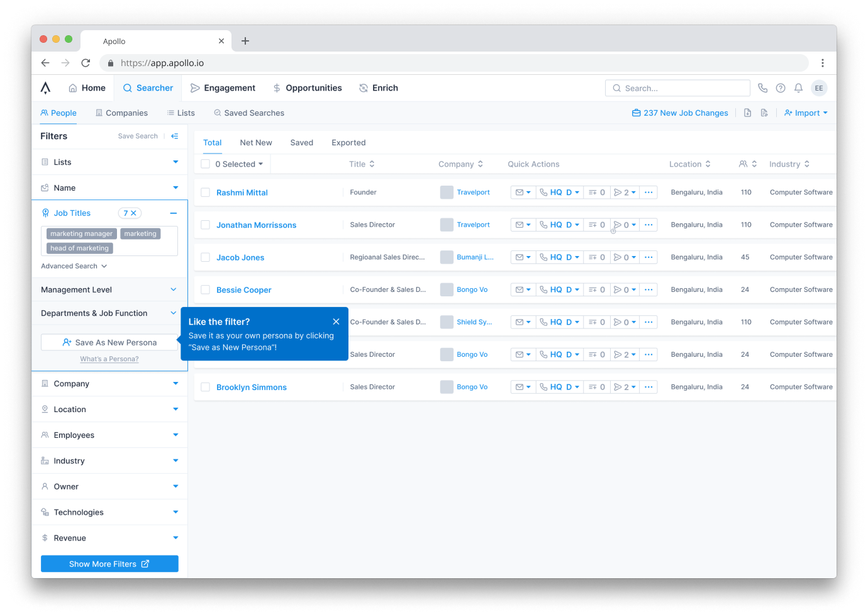Image resolution: width=868 pixels, height=616 pixels.
Task: Open browser three-dot menu
Action: 822,63
